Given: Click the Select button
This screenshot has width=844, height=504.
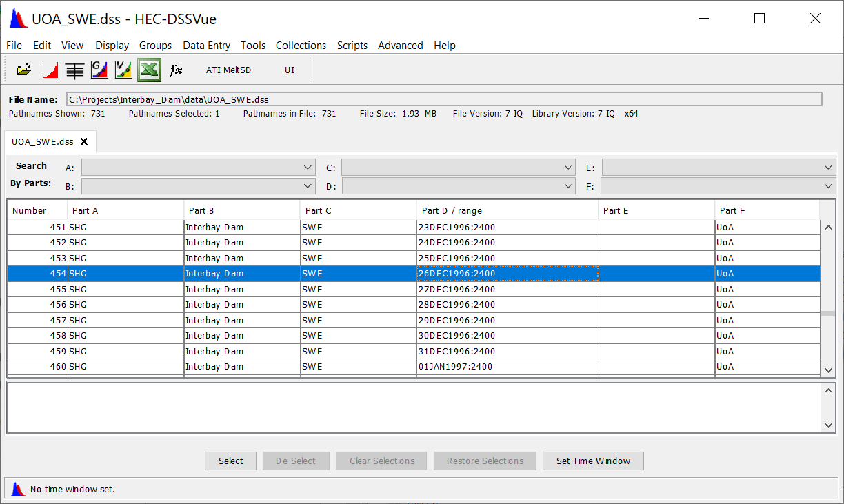Looking at the screenshot, I should click(231, 461).
